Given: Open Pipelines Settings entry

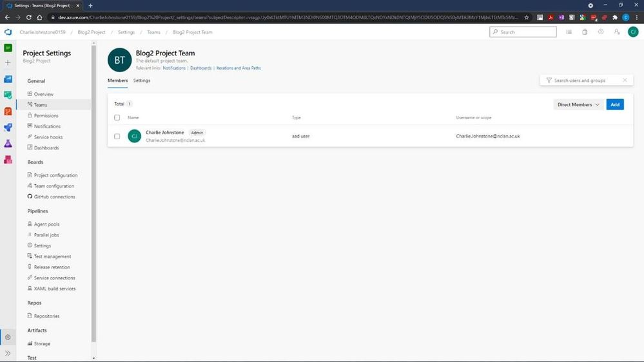Looking at the screenshot, I should click(43, 245).
